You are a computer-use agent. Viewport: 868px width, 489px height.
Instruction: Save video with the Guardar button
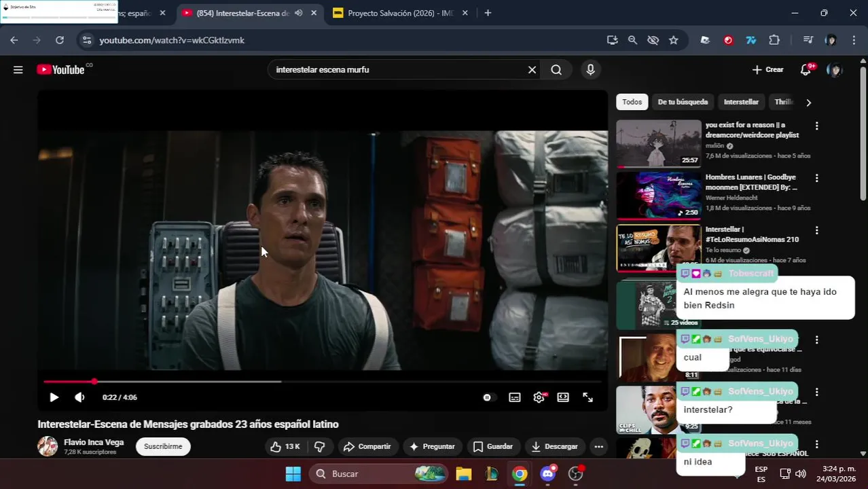click(493, 446)
